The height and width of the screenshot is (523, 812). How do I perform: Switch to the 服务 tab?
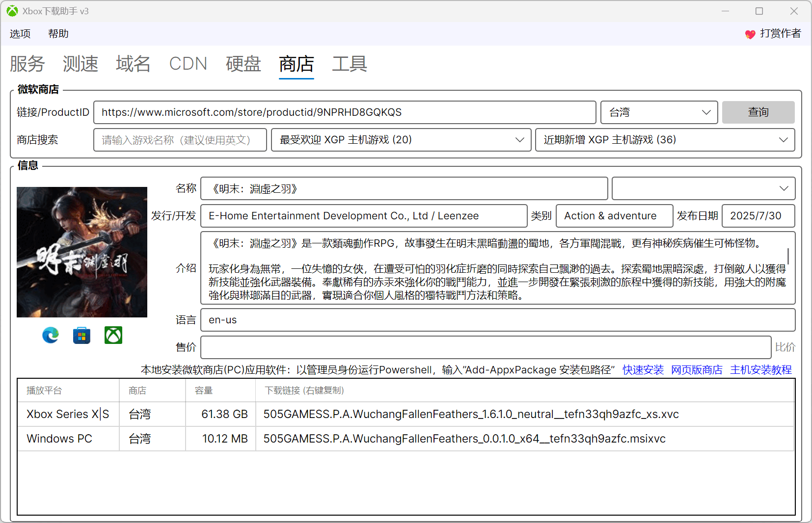(x=27, y=64)
